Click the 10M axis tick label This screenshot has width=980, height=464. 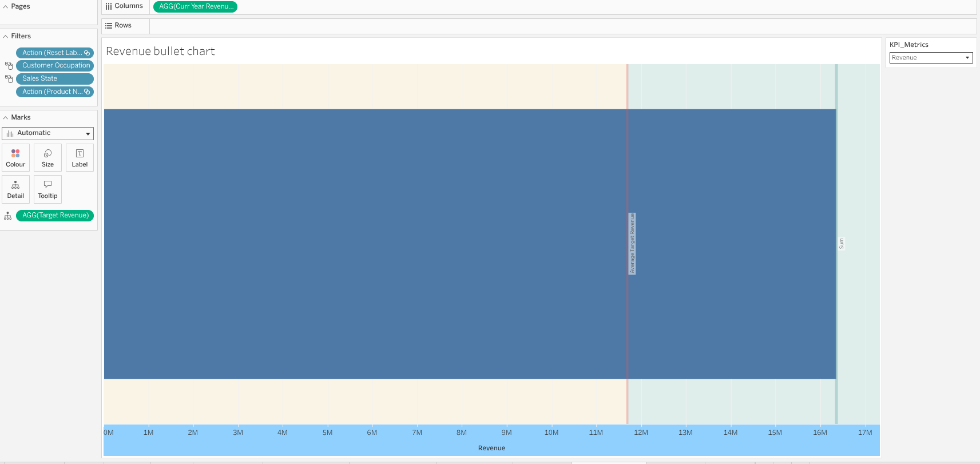552,433
